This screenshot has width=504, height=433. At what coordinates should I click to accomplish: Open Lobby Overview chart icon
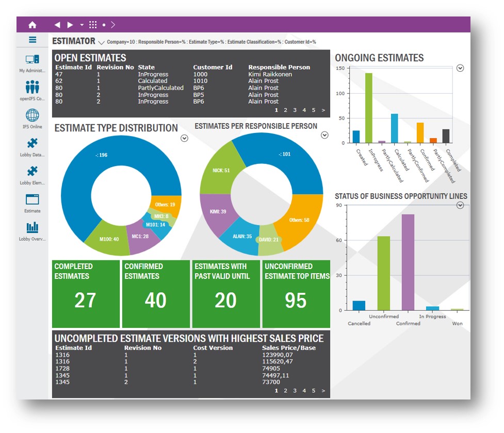tap(32, 227)
